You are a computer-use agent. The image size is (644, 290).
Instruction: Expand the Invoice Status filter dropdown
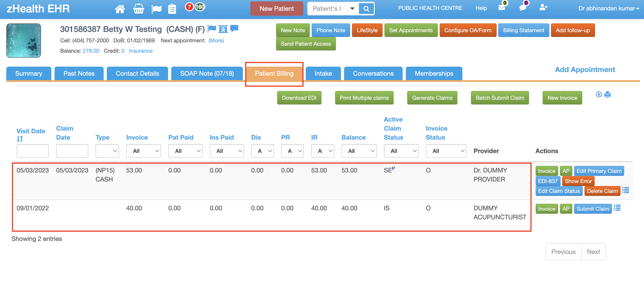(446, 151)
